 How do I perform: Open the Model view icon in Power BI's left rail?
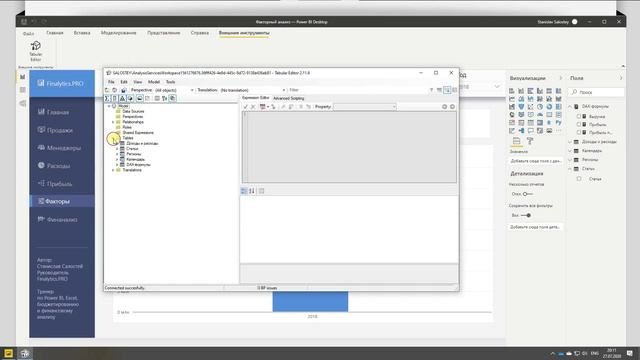[x=22, y=103]
